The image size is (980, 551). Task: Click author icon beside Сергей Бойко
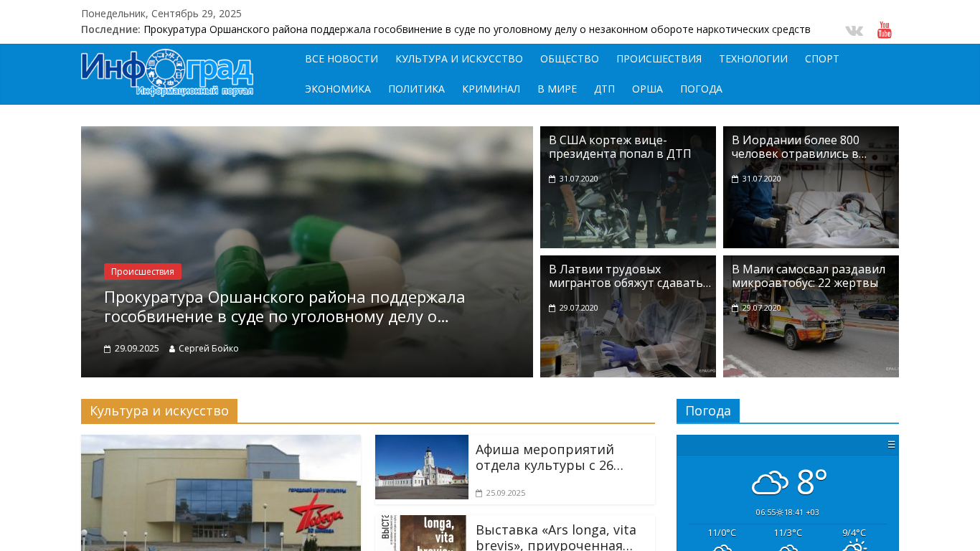click(x=172, y=349)
